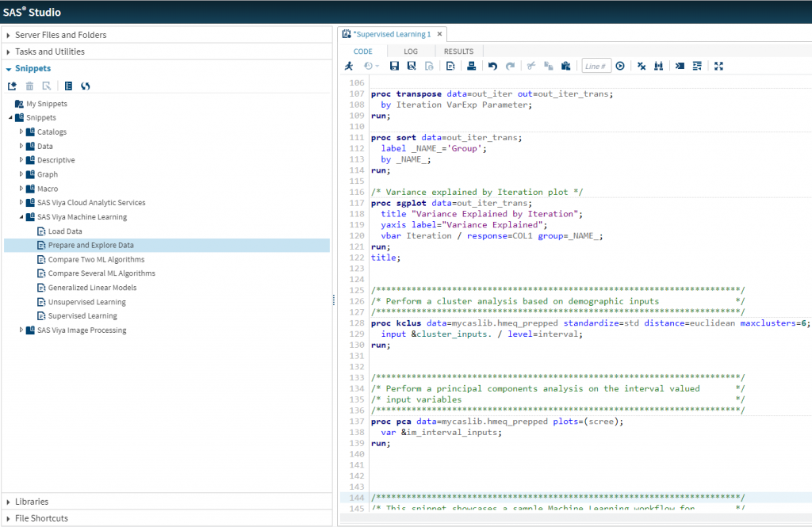Viewport: 812px width, 527px height.
Task: Click line number 128 in the gutter
Action: [357, 323]
